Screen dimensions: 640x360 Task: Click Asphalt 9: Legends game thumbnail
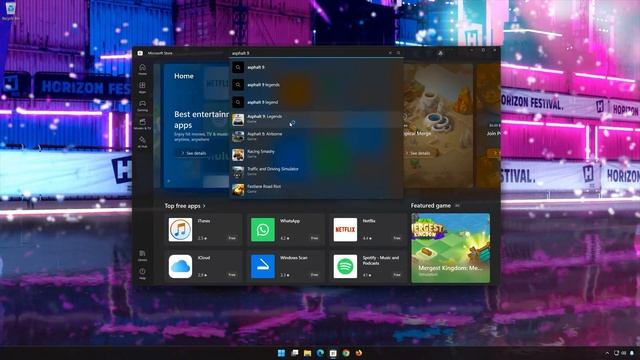tap(238, 119)
